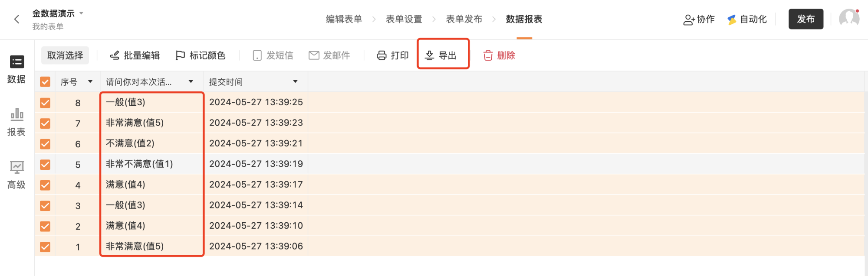Image resolution: width=868 pixels, height=276 pixels.
Task: Open the 金数据演示 title dropdown arrow
Action: click(81, 13)
